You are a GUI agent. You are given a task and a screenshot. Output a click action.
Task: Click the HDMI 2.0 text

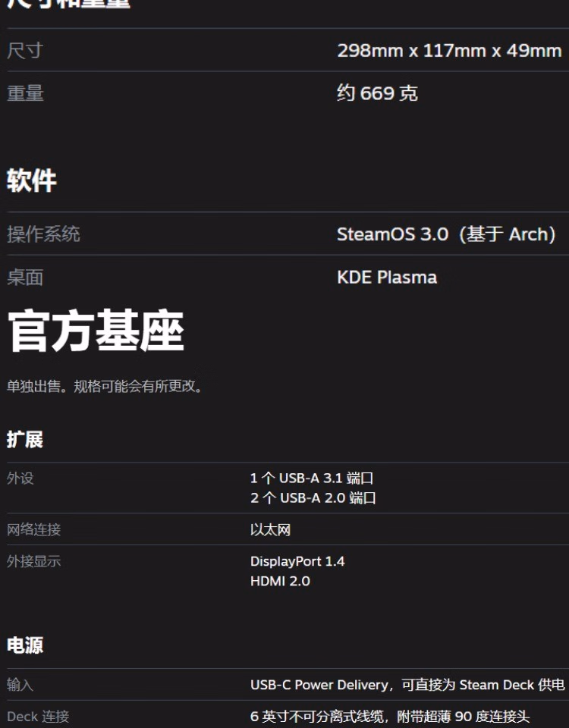(280, 582)
